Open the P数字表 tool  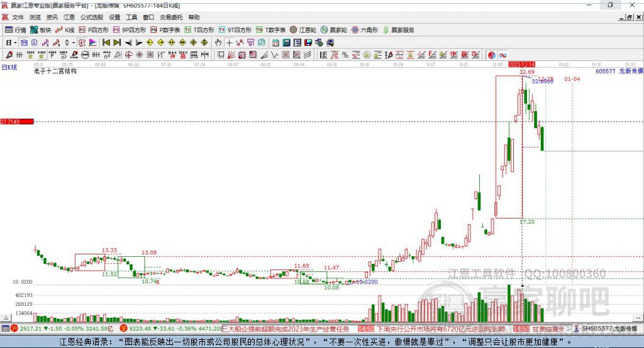(165, 30)
